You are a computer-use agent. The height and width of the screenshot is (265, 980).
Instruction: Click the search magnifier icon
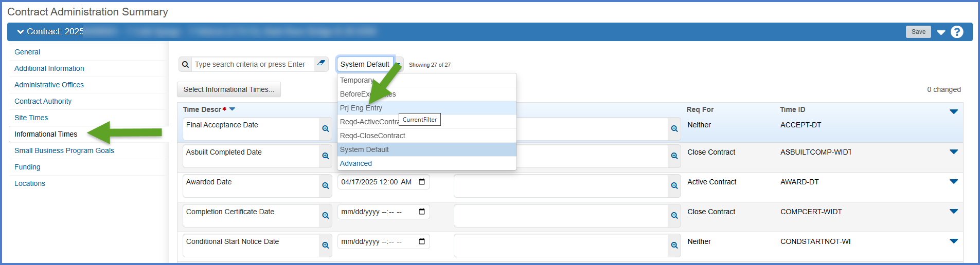pos(185,64)
